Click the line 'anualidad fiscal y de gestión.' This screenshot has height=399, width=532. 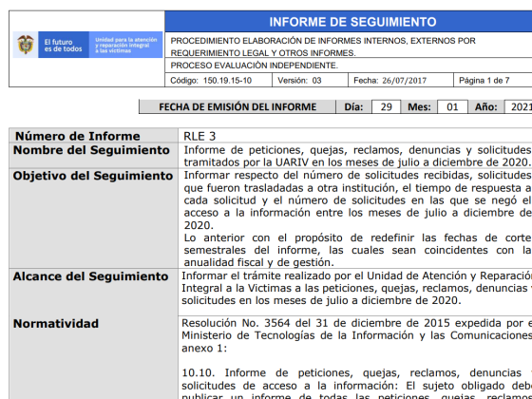click(258, 262)
